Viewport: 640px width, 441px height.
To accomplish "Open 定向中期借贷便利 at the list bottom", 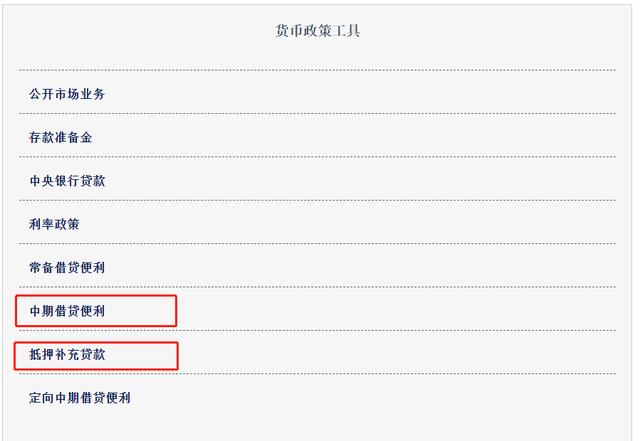I will 80,398.
